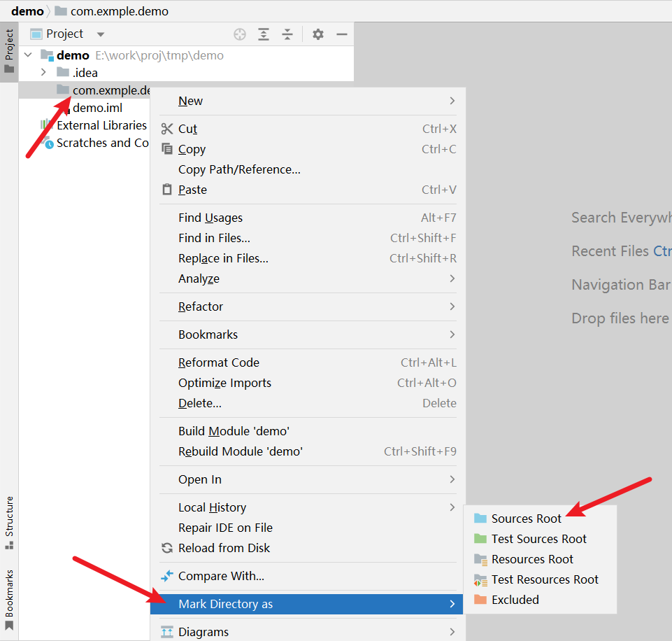Choose Find Usages

[x=308, y=218]
